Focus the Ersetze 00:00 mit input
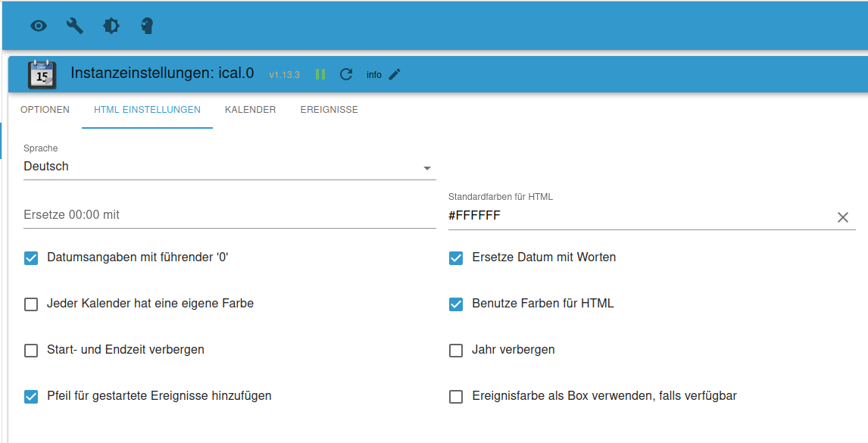 [229, 215]
